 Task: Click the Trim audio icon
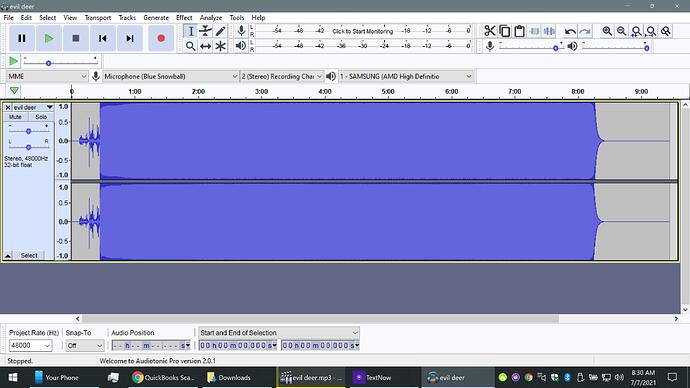coord(535,31)
